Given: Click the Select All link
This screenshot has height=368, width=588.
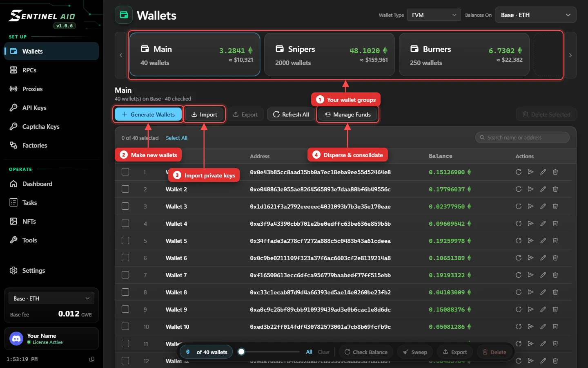Looking at the screenshot, I should click(x=176, y=138).
